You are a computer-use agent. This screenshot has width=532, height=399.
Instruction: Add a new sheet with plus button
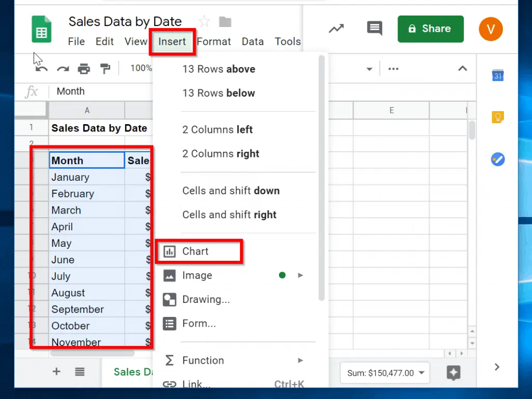(57, 371)
